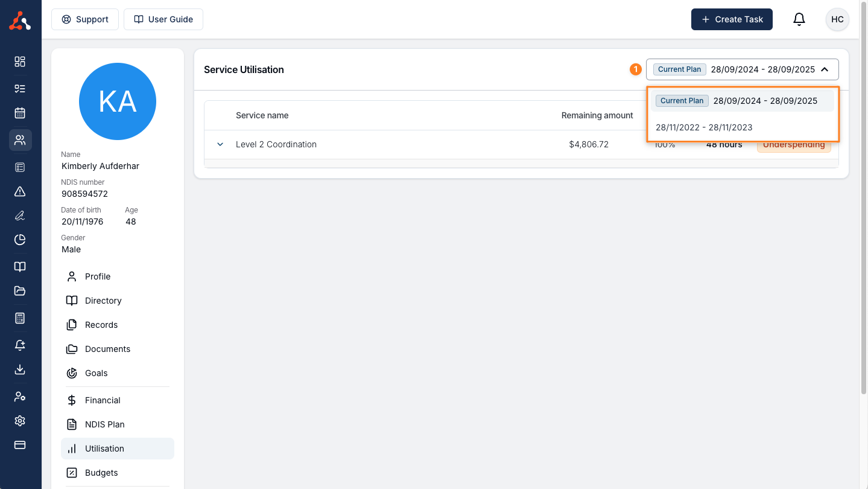
Task: Open the NDIS Plan menu item
Action: pos(104,424)
